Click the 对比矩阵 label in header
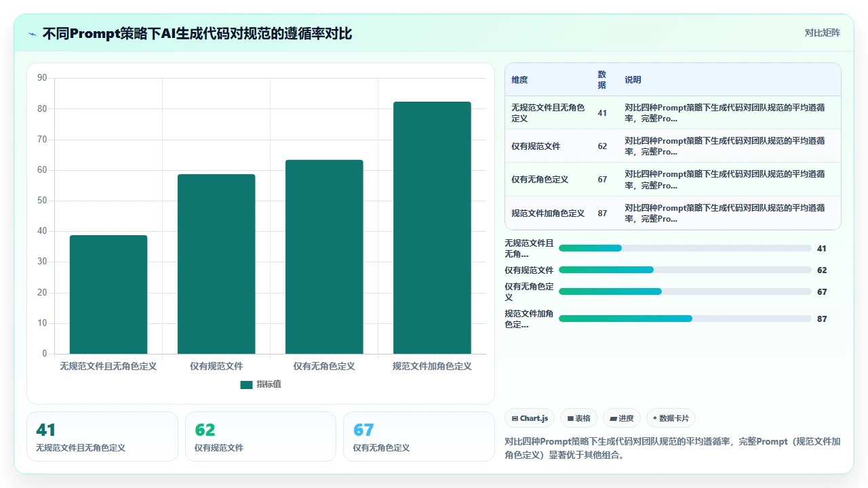 (822, 33)
